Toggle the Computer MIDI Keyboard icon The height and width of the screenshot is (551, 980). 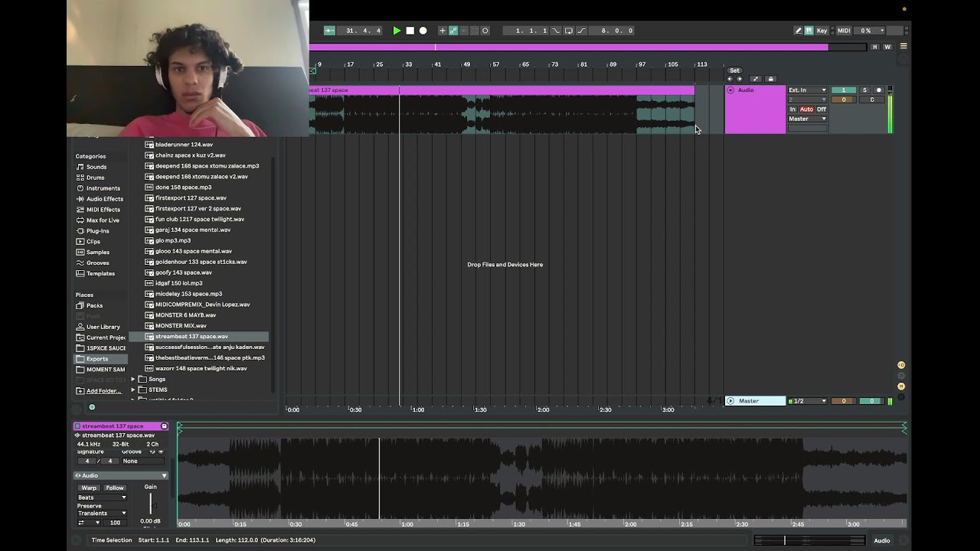[808, 31]
